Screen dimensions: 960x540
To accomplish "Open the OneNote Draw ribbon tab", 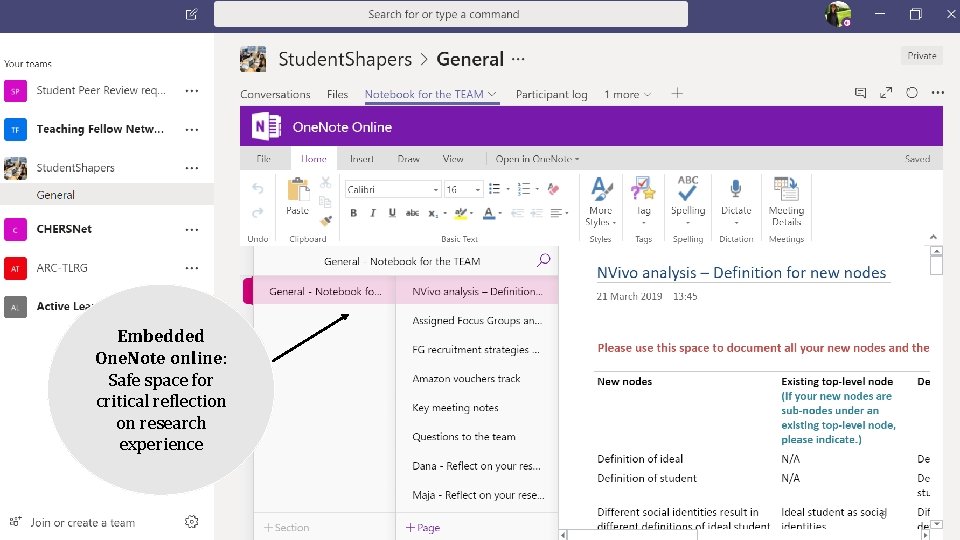I will 408,159.
